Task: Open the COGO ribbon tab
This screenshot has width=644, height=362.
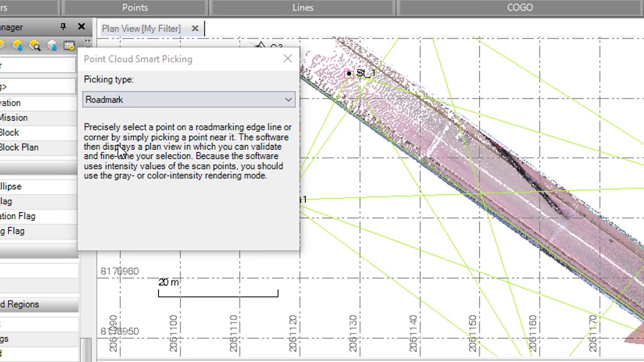Action: click(520, 8)
